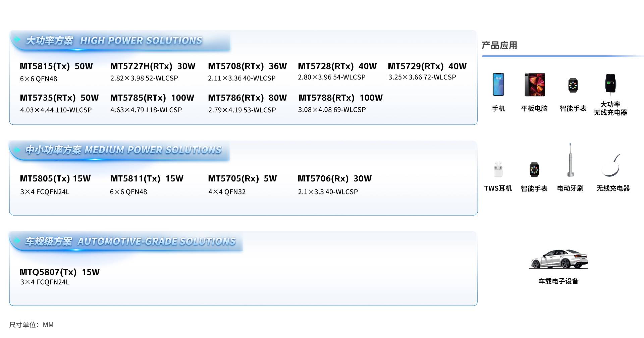Select the TWS earbuds icon
The image size is (644, 338).
point(498,169)
